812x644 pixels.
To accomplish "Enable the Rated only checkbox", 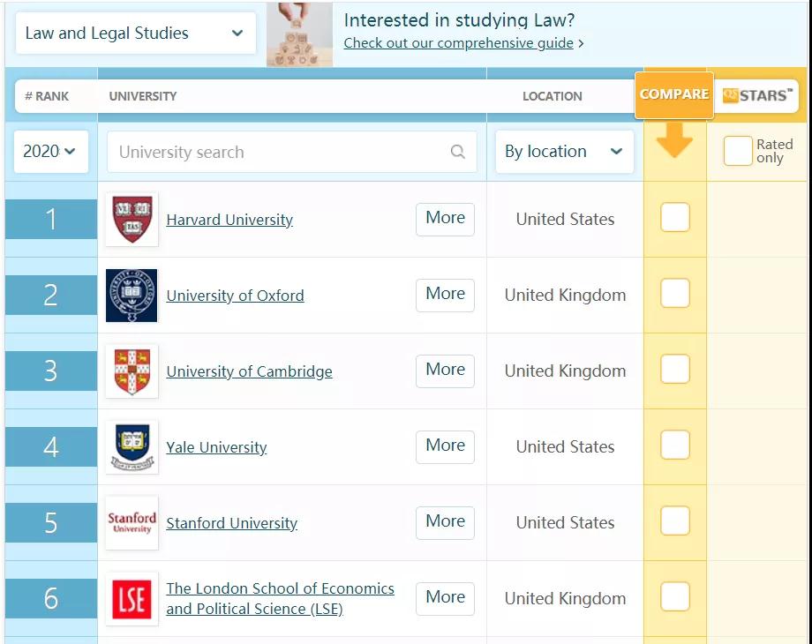I will coord(737,152).
